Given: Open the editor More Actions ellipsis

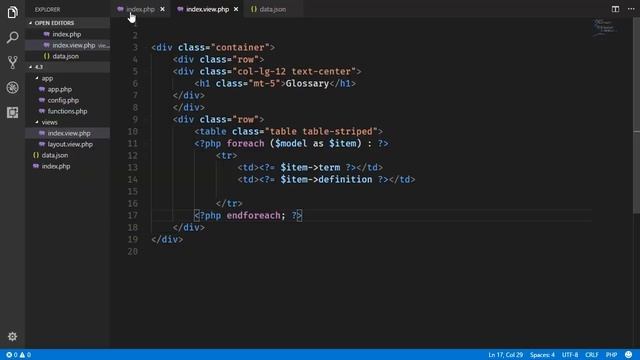Looking at the screenshot, I should pos(631,9).
